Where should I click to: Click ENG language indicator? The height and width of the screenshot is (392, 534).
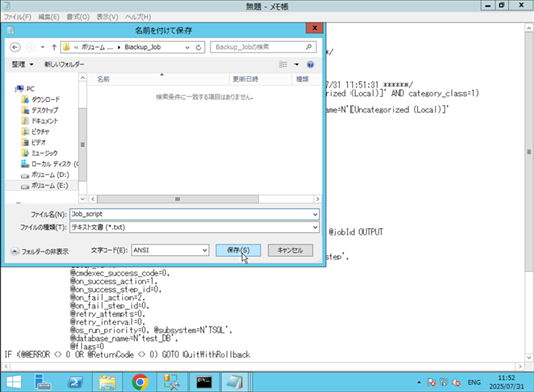pyautogui.click(x=474, y=382)
